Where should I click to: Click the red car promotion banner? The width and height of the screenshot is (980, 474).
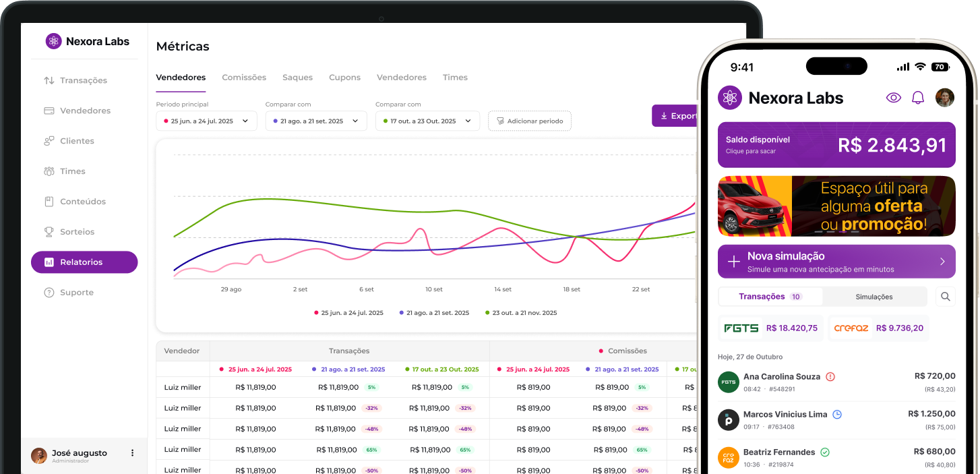point(836,206)
